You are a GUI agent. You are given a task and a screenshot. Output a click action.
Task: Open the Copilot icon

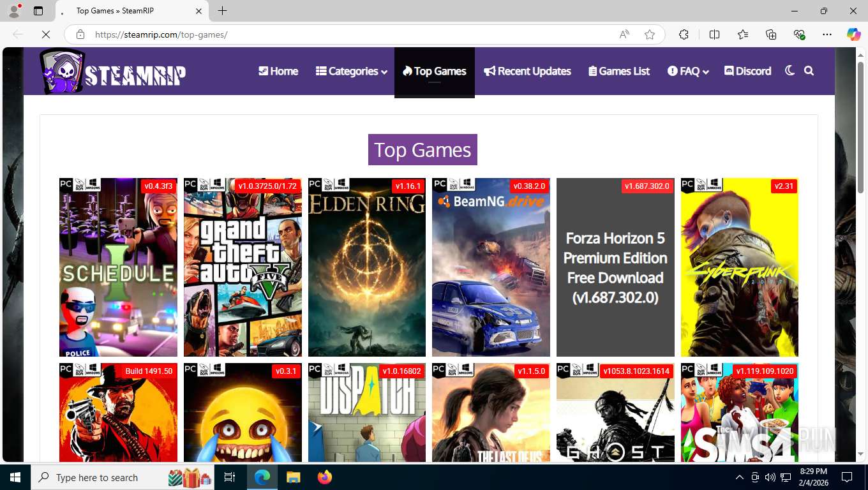click(854, 34)
